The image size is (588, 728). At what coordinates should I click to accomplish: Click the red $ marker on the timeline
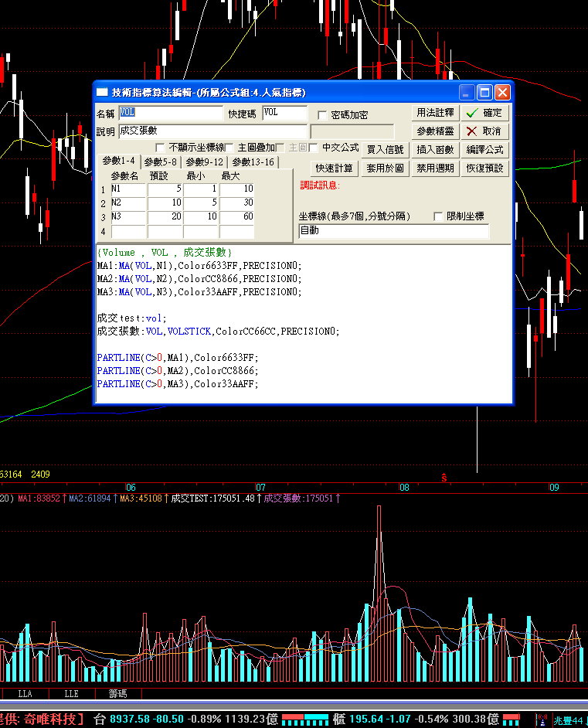[444, 478]
